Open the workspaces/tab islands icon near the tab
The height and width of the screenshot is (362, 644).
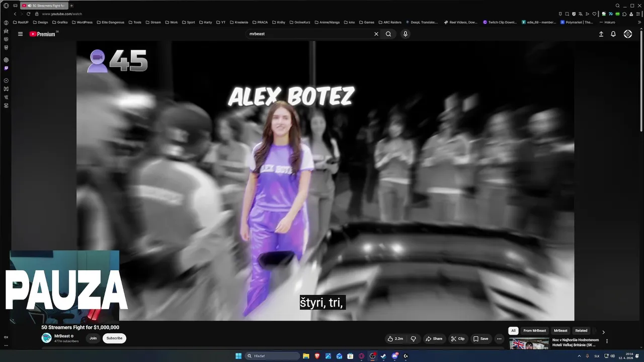pos(16,6)
